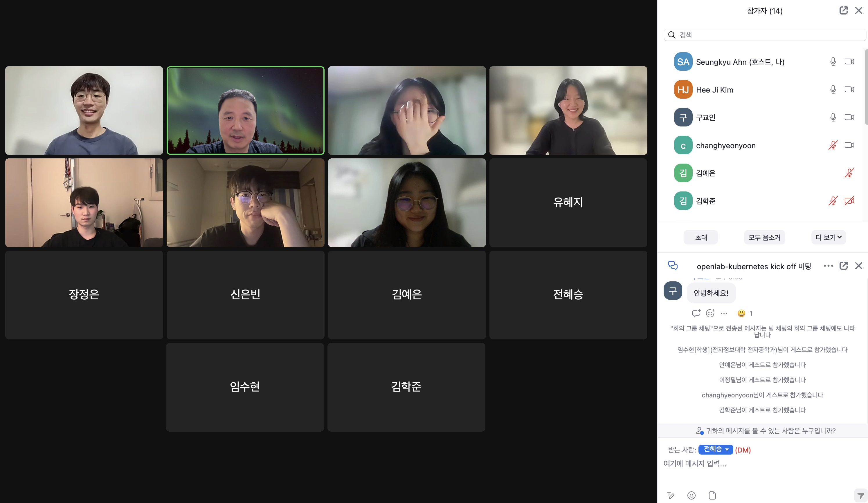868x503 pixels.
Task: Click the emoji picker icon below message input
Action: point(691,495)
